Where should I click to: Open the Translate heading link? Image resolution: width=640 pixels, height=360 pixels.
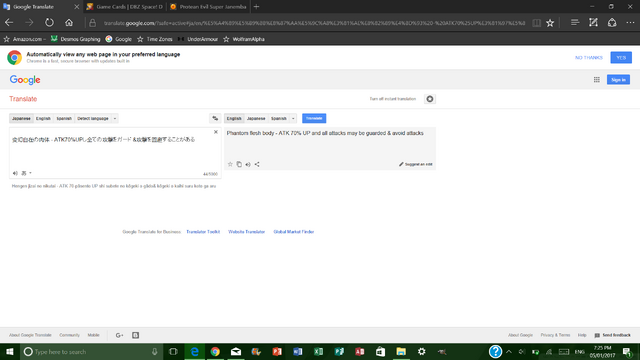point(23,99)
